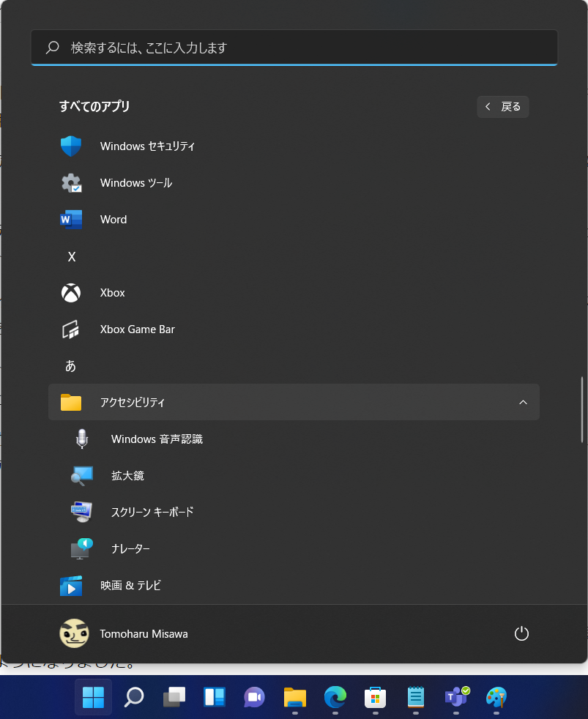Click the search input field
The height and width of the screenshot is (719, 588).
(294, 48)
